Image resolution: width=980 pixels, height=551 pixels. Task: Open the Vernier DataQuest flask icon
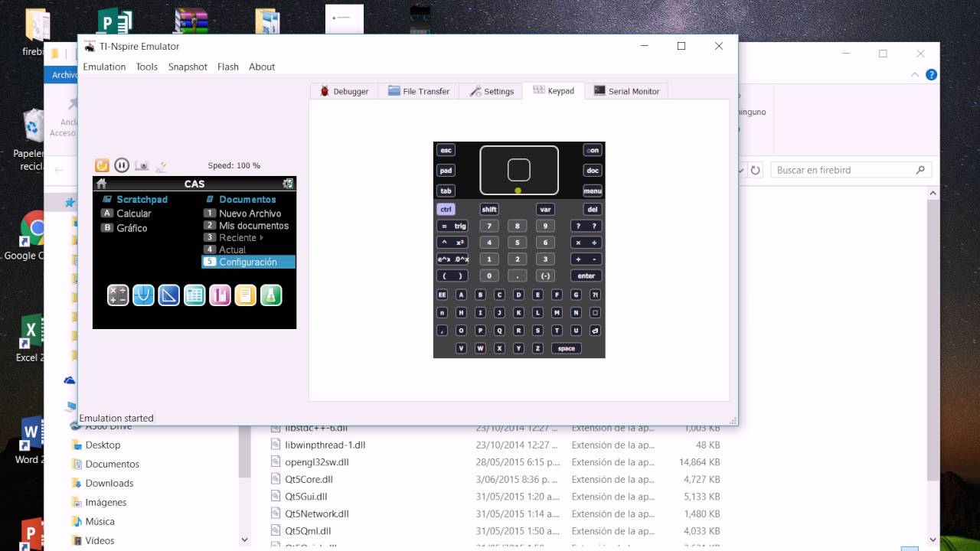[x=271, y=295]
